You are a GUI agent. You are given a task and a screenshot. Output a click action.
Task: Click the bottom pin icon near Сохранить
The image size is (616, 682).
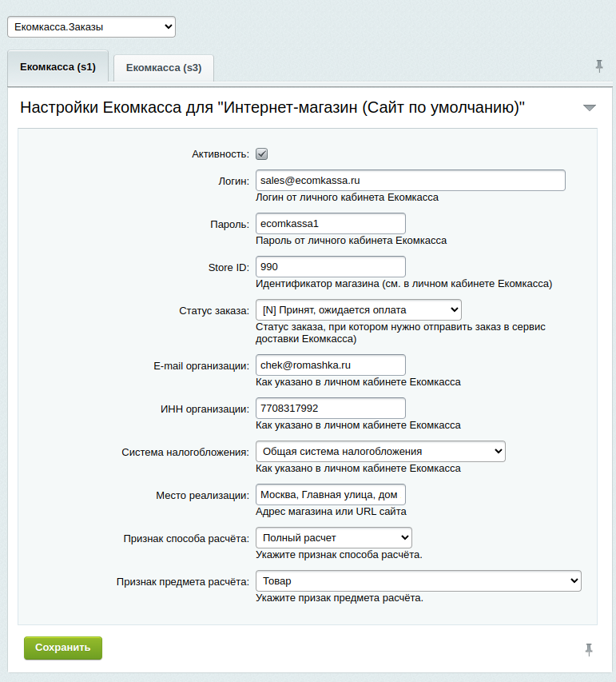(x=589, y=649)
